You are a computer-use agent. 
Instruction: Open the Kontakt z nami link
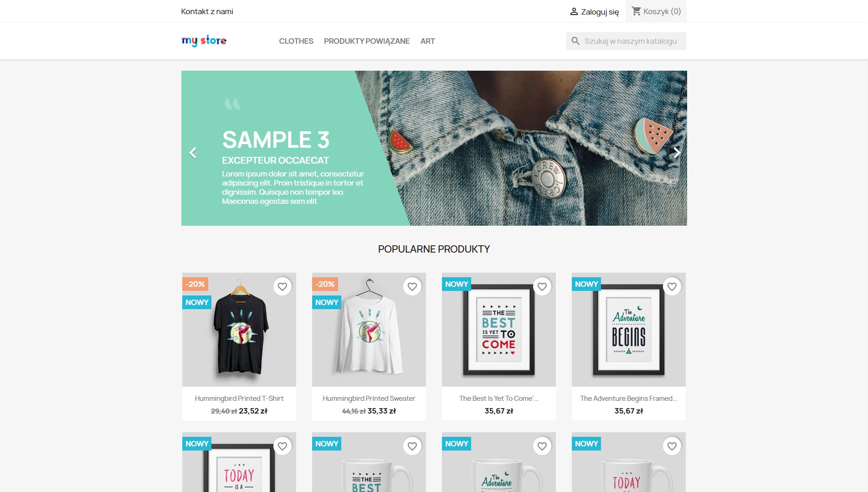(207, 11)
